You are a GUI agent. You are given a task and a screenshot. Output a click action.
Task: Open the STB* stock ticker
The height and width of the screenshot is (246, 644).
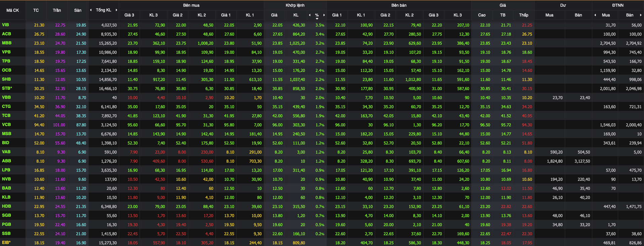point(7,88)
